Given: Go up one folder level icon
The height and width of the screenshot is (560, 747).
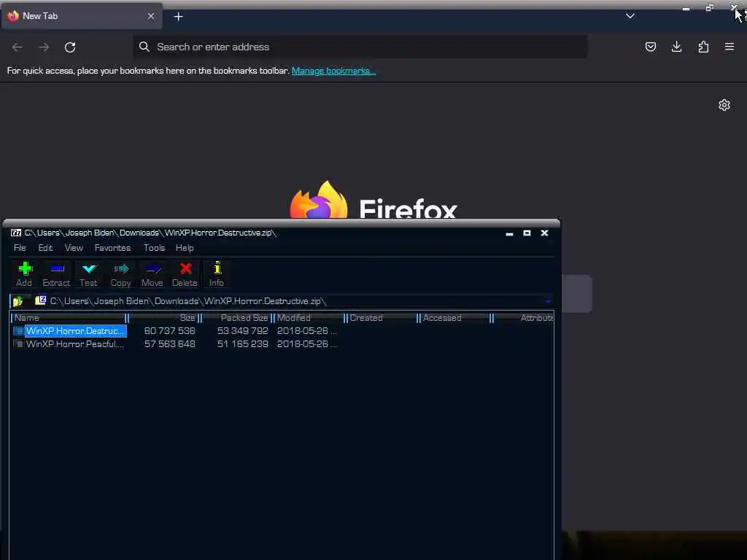Looking at the screenshot, I should click(18, 301).
